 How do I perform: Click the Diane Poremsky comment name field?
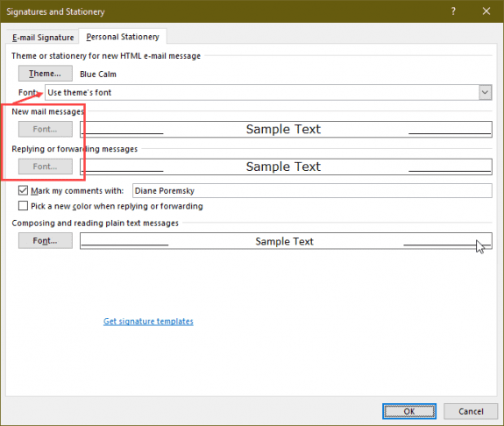pyautogui.click(x=312, y=191)
